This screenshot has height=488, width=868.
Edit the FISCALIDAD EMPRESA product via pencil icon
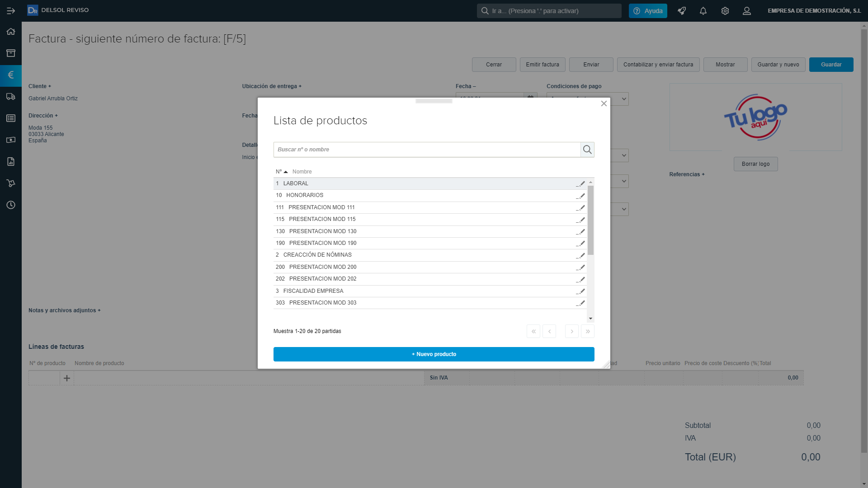(581, 291)
